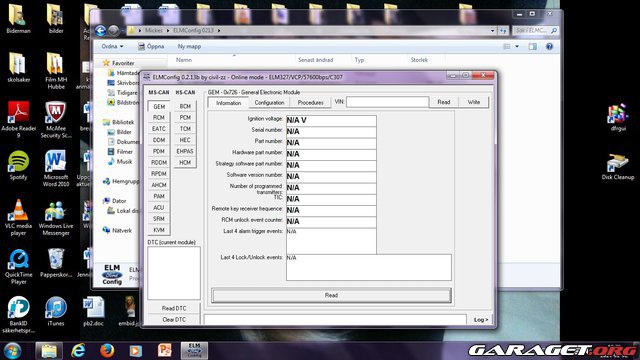
Task: Select the EHPAS module button
Action: point(185,151)
